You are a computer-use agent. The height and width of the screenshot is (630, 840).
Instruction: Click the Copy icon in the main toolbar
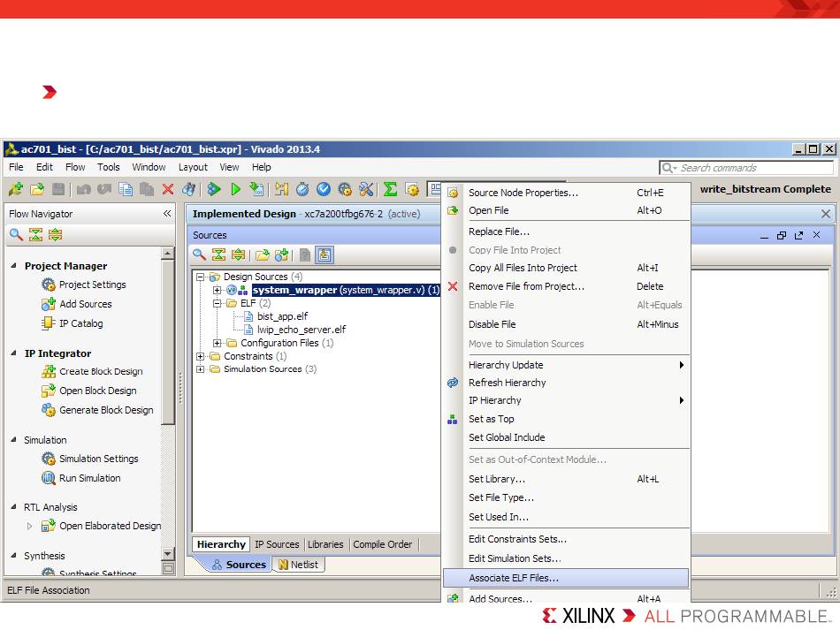click(x=126, y=189)
